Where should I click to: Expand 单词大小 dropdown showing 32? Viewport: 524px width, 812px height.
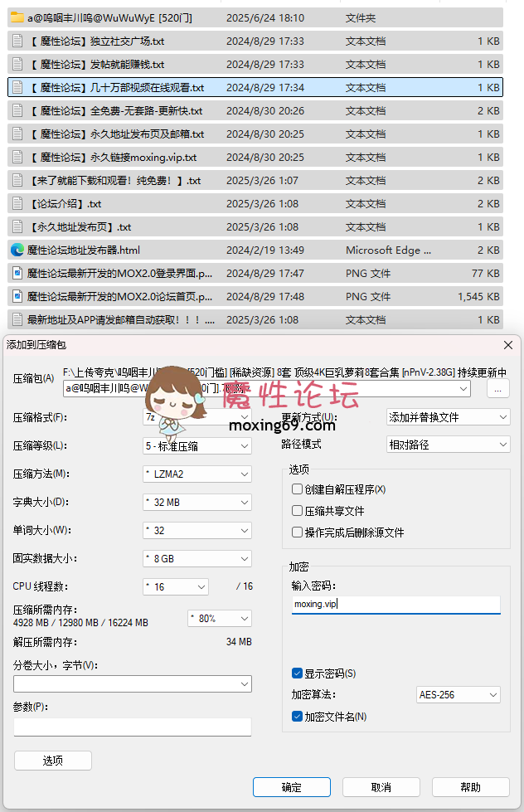(x=197, y=530)
